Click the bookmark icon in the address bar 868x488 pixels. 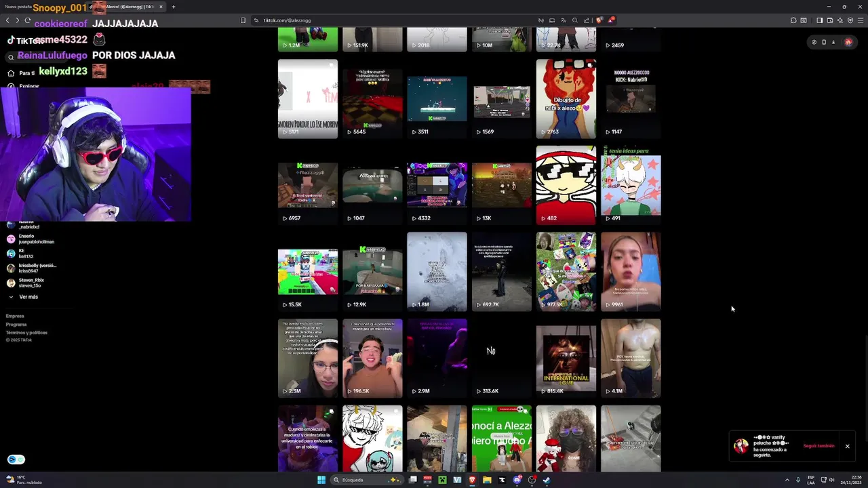(243, 20)
